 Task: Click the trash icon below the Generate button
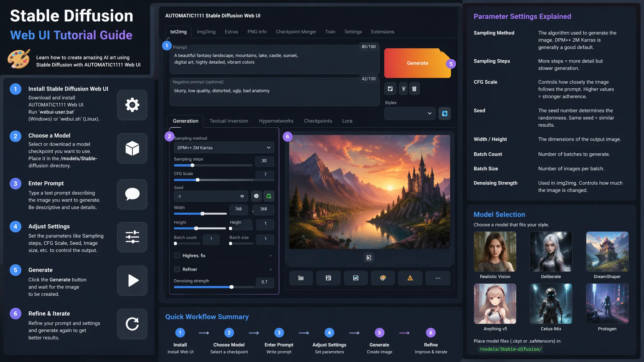tap(414, 89)
